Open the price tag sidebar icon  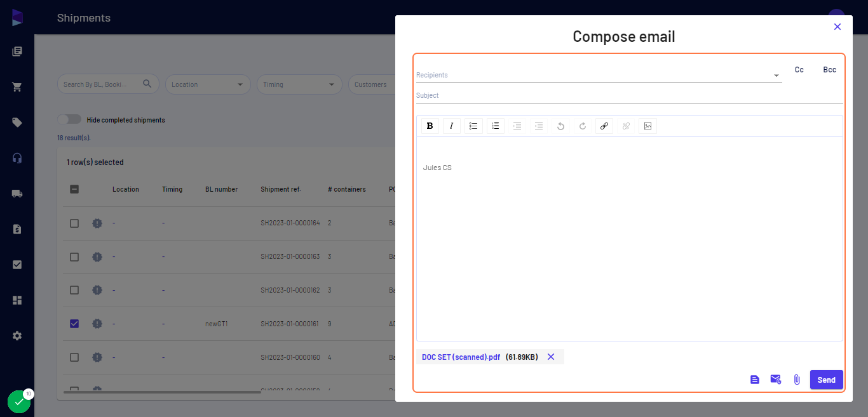click(x=17, y=122)
